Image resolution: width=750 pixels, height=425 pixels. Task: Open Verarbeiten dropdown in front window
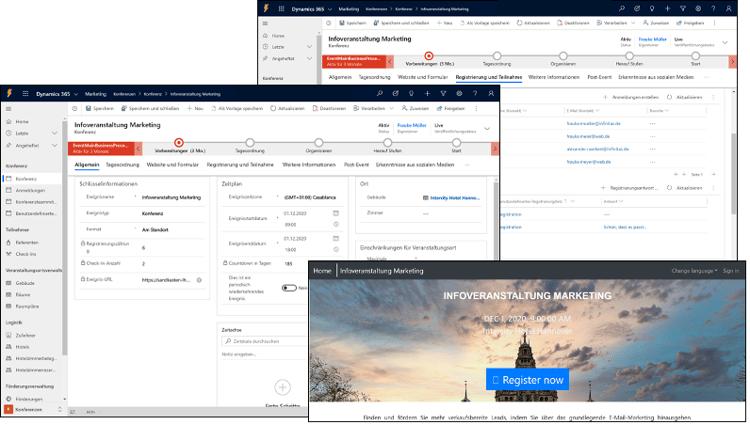click(x=374, y=109)
